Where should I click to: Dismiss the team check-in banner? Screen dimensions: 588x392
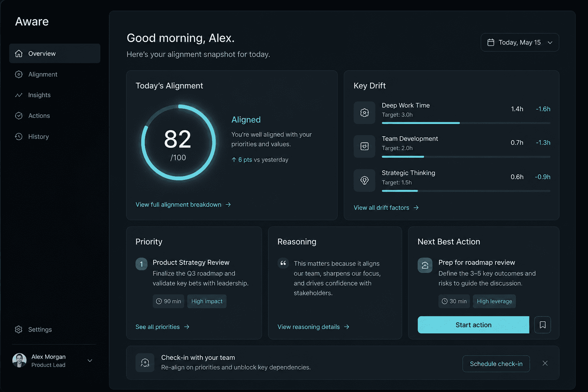[x=545, y=363]
